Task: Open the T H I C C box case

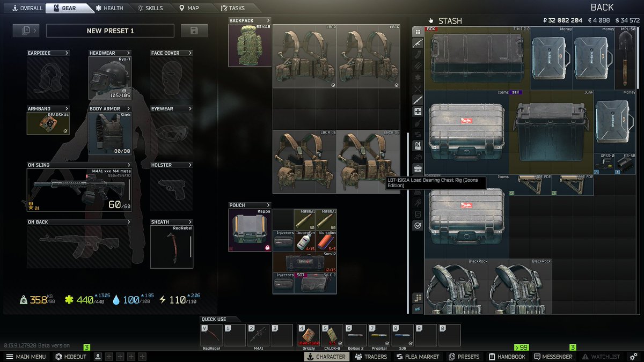Action: [477, 58]
